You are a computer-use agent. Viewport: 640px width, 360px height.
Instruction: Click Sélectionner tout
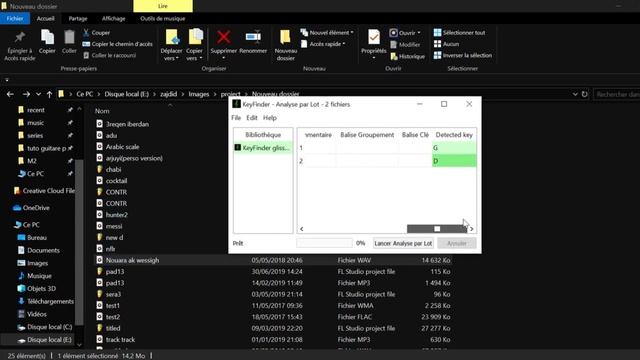pos(460,33)
